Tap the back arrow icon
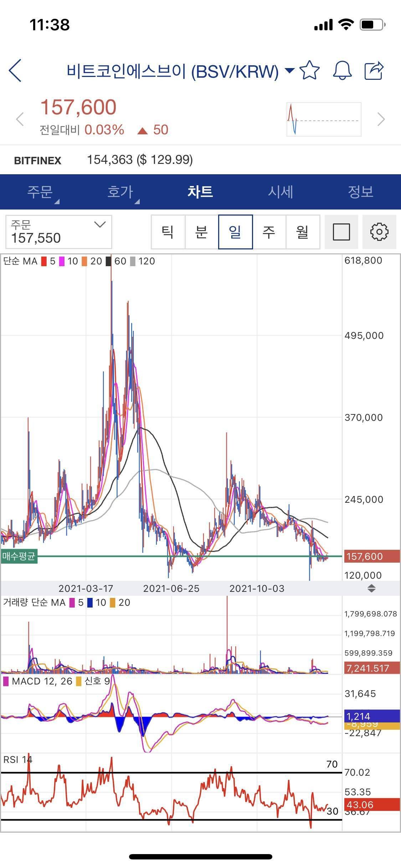The height and width of the screenshot is (868, 401). 16,71
